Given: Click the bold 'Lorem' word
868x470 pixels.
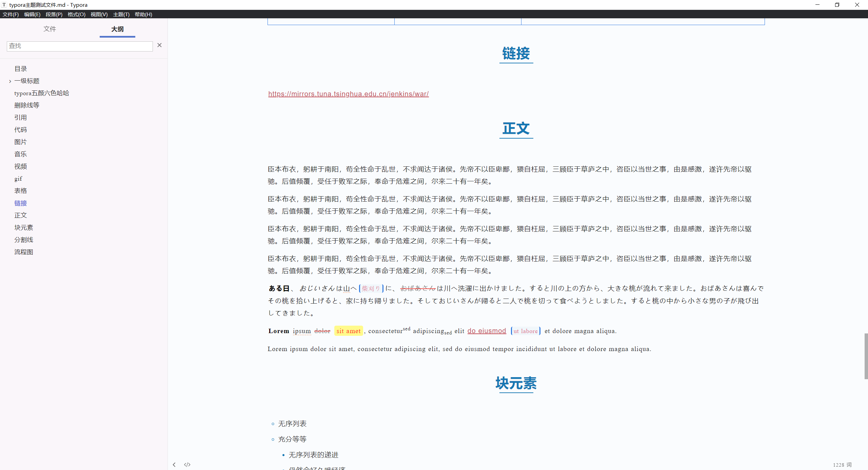Looking at the screenshot, I should pyautogui.click(x=279, y=331).
